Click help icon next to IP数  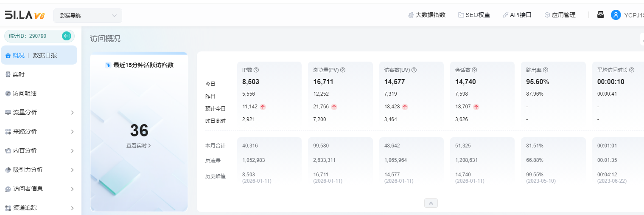(x=256, y=70)
